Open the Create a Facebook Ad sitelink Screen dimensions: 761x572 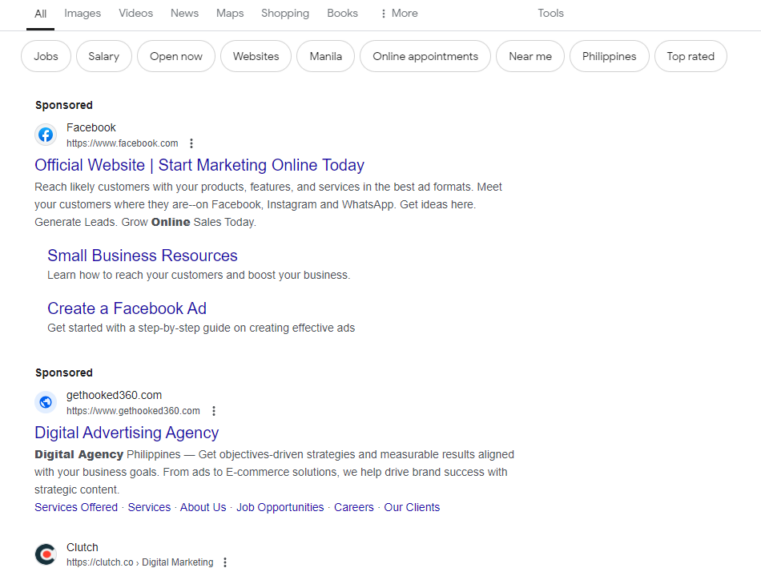point(127,308)
